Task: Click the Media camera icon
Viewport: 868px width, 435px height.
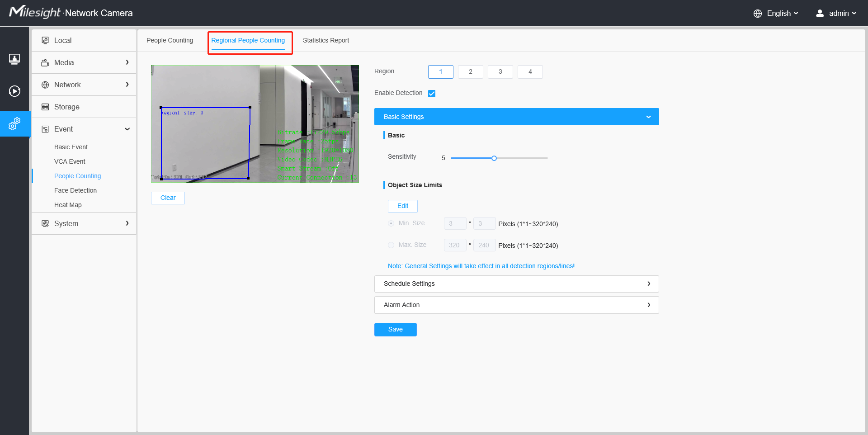Action: (45, 62)
